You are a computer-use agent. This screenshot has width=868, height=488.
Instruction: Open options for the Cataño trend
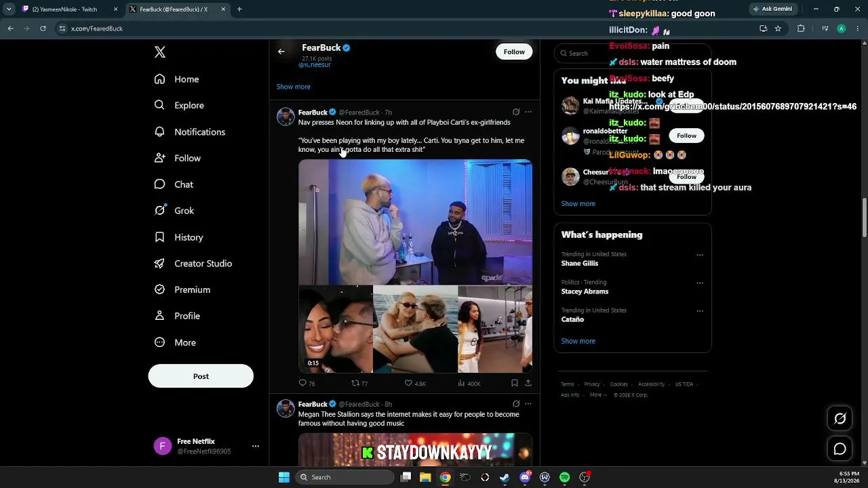[x=700, y=311]
